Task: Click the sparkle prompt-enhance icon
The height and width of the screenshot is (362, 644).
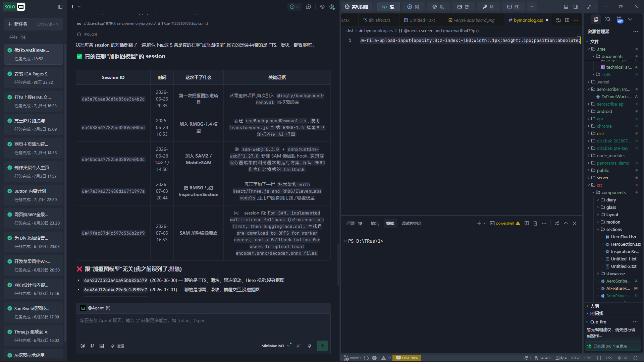Action: pos(298,346)
